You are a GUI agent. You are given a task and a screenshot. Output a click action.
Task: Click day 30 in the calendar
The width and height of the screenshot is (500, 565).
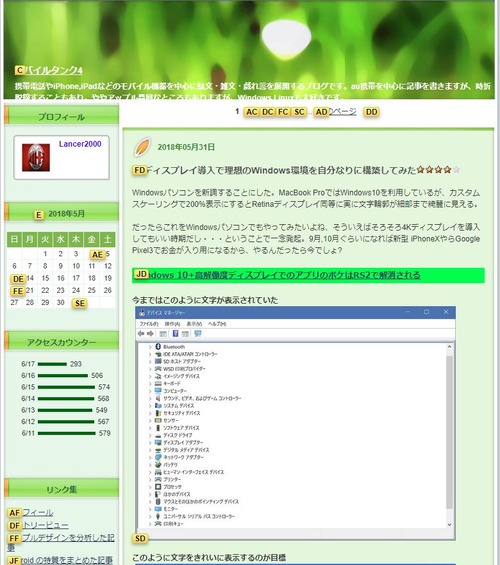click(x=61, y=302)
